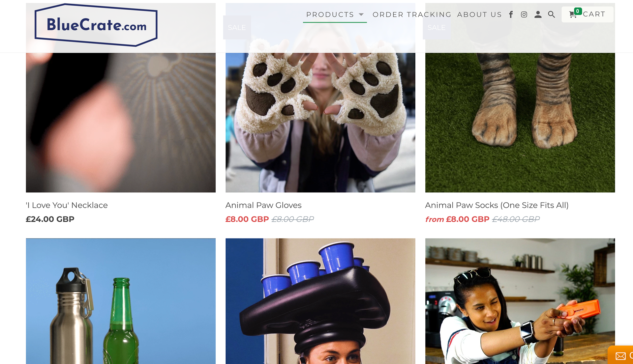This screenshot has height=364, width=633.
Task: Open Animal Paw Socks product title
Action: 497,205
